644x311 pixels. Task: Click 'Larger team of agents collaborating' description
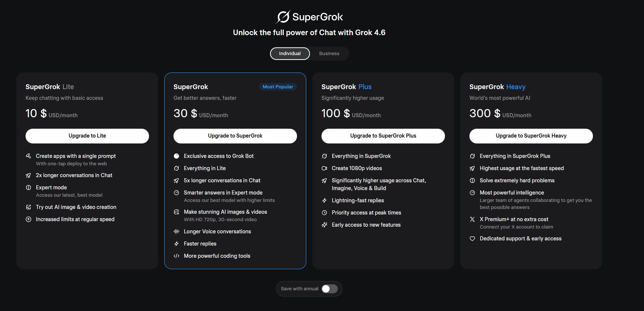click(536, 204)
